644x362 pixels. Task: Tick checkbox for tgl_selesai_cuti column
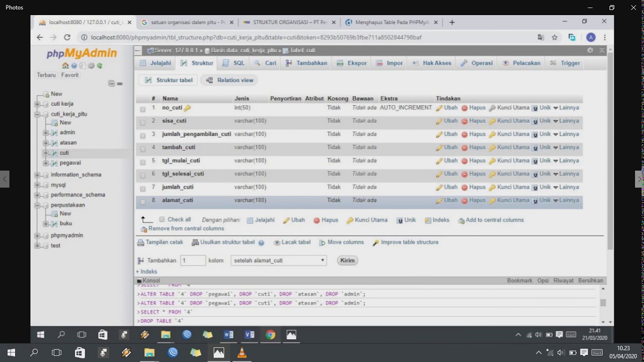pos(143,175)
